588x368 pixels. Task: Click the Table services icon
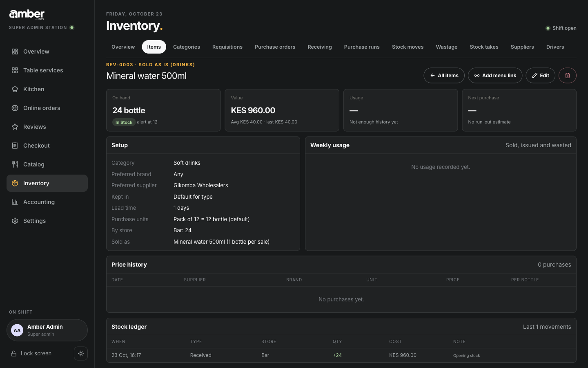[x=15, y=70]
